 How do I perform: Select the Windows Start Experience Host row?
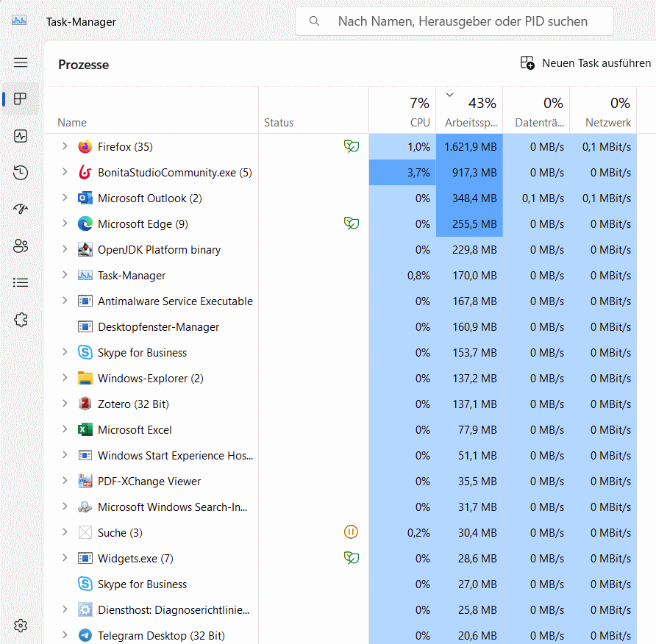341,455
